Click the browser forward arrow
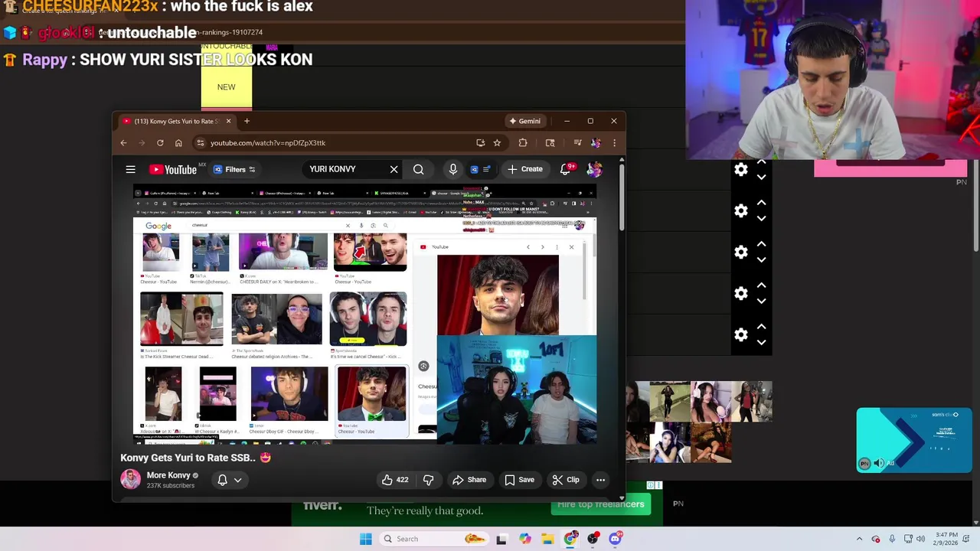Image resolution: width=980 pixels, height=551 pixels. pyautogui.click(x=142, y=143)
